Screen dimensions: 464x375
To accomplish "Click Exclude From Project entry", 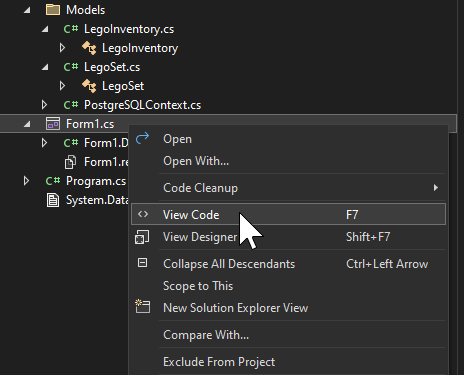I will coord(219,362).
